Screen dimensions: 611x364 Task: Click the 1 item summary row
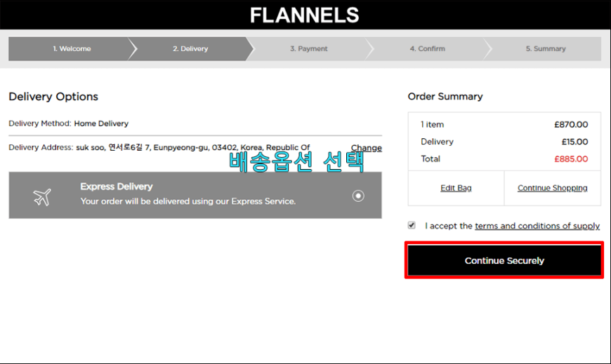coord(433,125)
